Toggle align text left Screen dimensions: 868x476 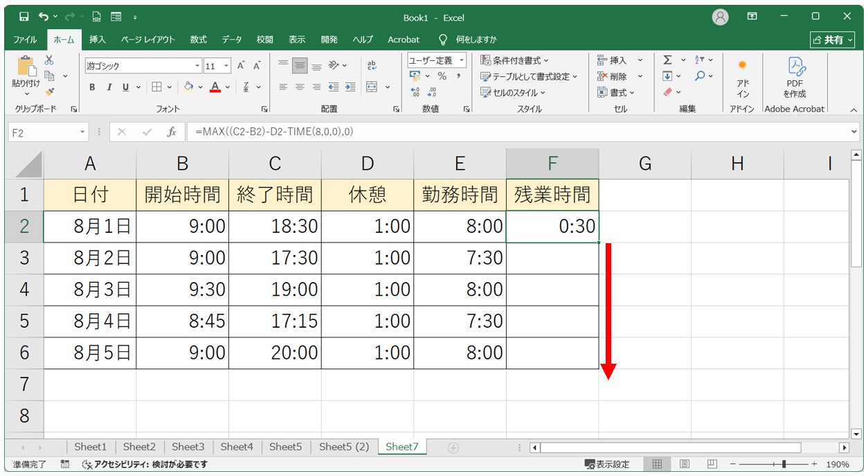(283, 87)
